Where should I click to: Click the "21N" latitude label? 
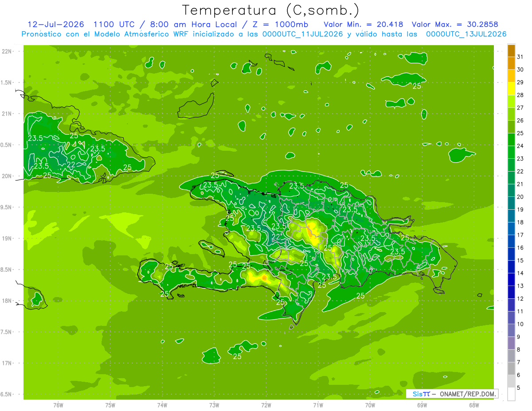8,114
